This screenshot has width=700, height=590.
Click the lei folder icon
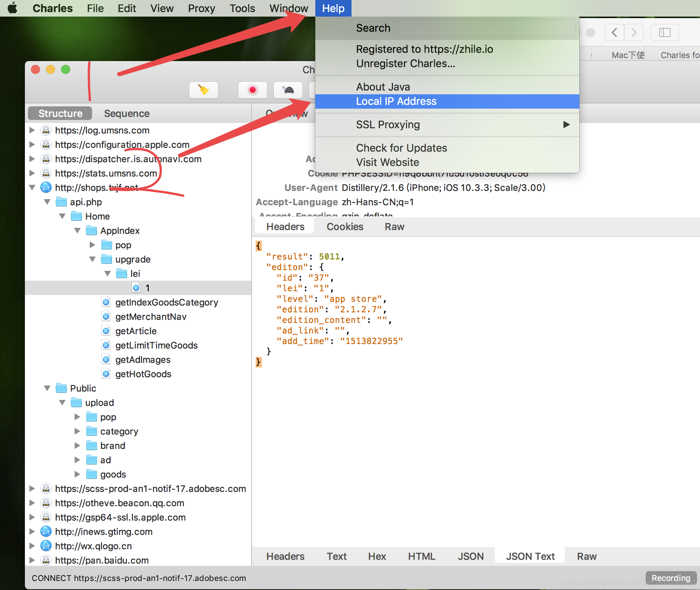[x=121, y=273]
